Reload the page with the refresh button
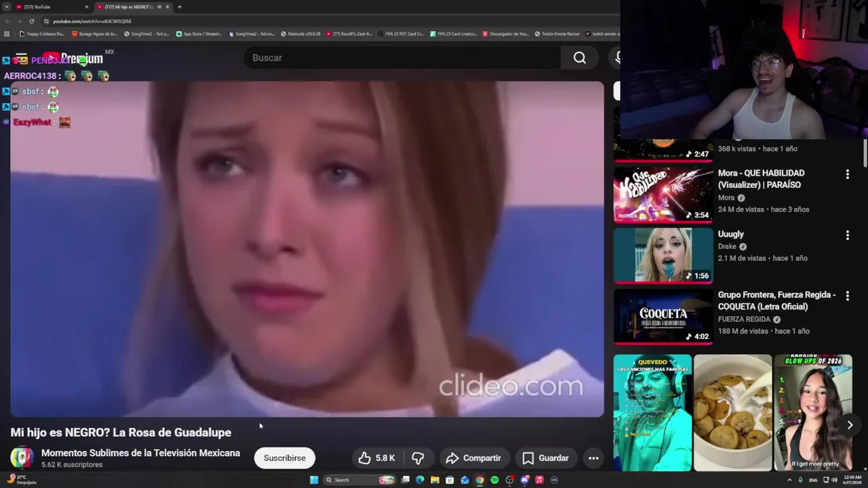The height and width of the screenshot is (488, 868). pos(31,21)
